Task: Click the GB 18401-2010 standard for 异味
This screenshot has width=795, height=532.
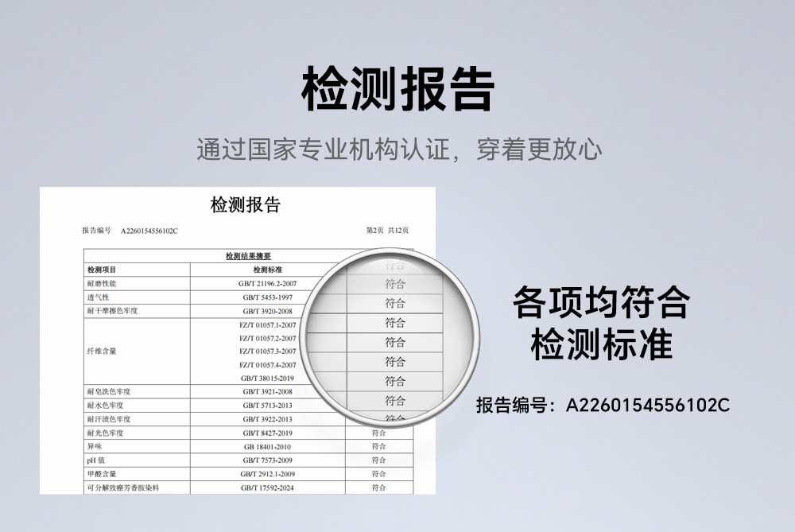Action: 267,447
